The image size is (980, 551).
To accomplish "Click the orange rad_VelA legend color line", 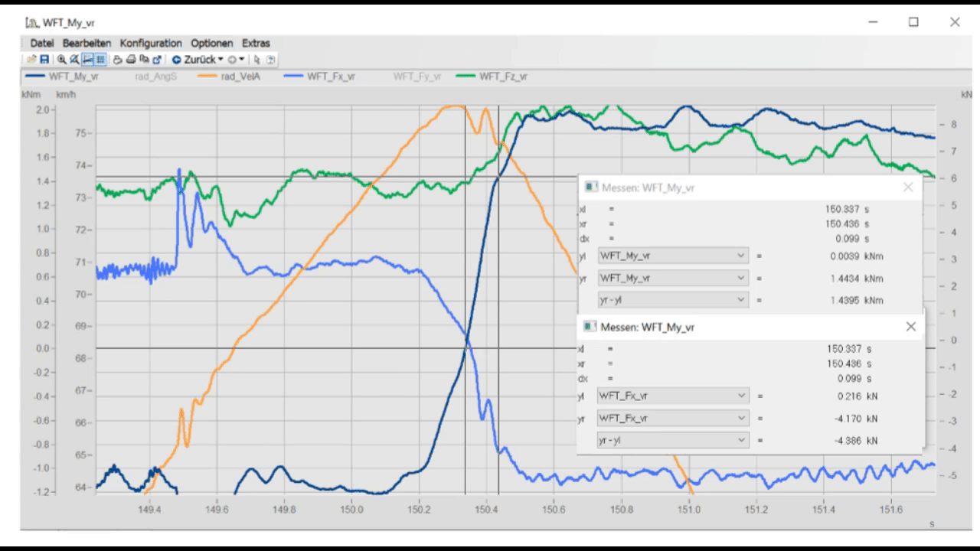I will pos(207,77).
